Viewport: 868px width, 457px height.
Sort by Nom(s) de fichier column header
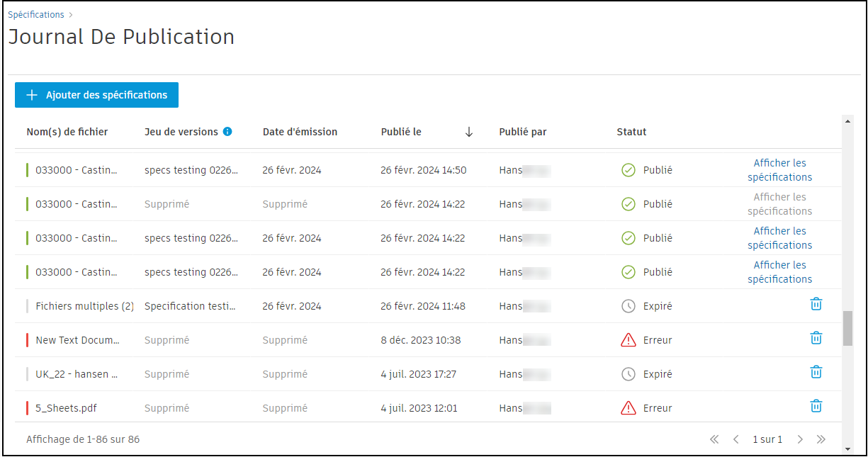point(67,132)
